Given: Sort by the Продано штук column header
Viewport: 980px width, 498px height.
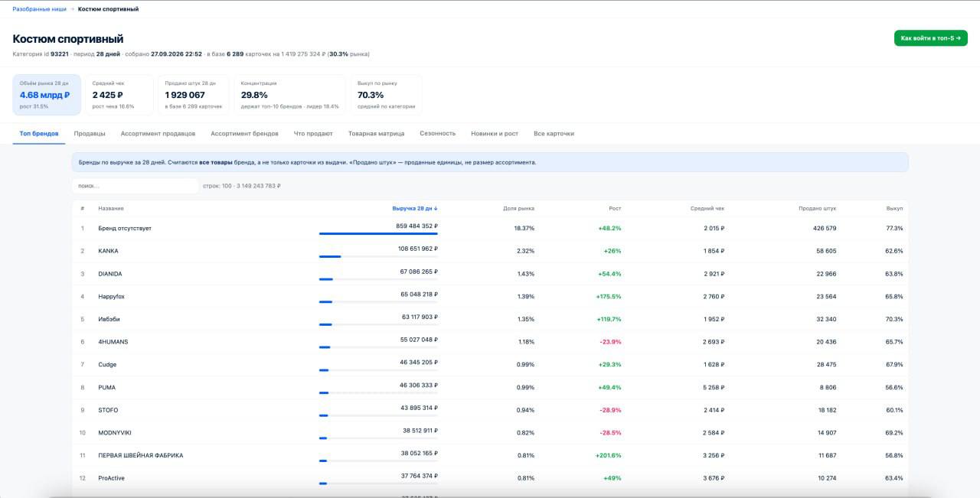Looking at the screenshot, I should (818, 208).
